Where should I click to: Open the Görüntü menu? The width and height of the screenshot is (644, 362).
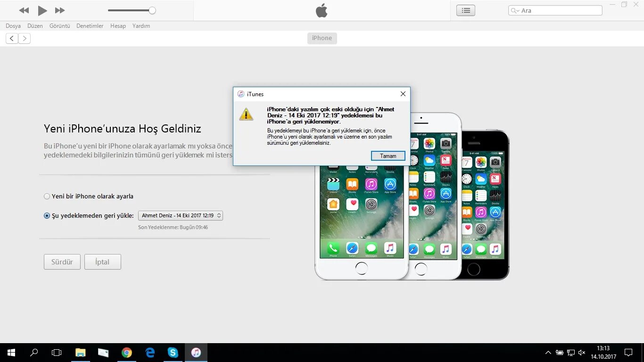[60, 26]
